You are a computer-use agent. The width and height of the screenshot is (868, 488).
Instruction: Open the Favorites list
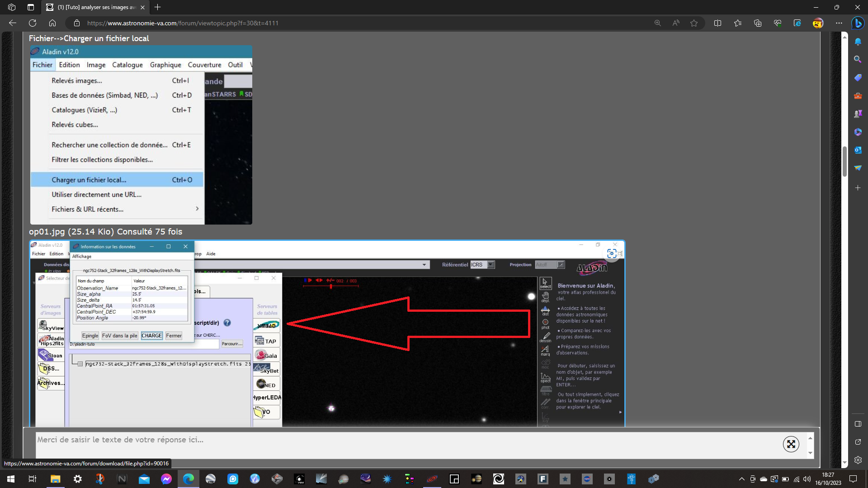point(738,23)
